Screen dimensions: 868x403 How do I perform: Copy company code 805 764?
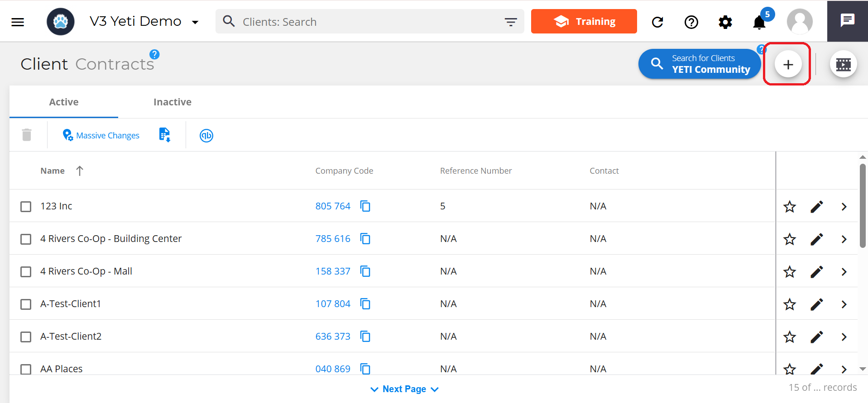[x=365, y=206]
